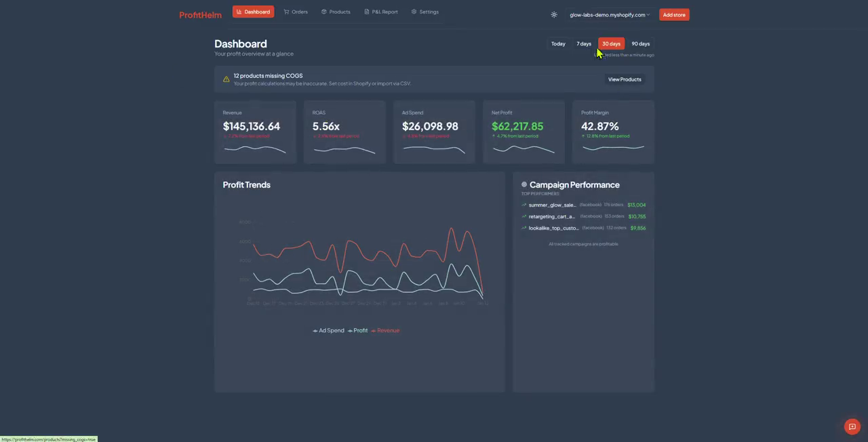Expand the glow-labs-demo.myshopify.com store dropdown
The height and width of the screenshot is (442, 868).
click(609, 15)
